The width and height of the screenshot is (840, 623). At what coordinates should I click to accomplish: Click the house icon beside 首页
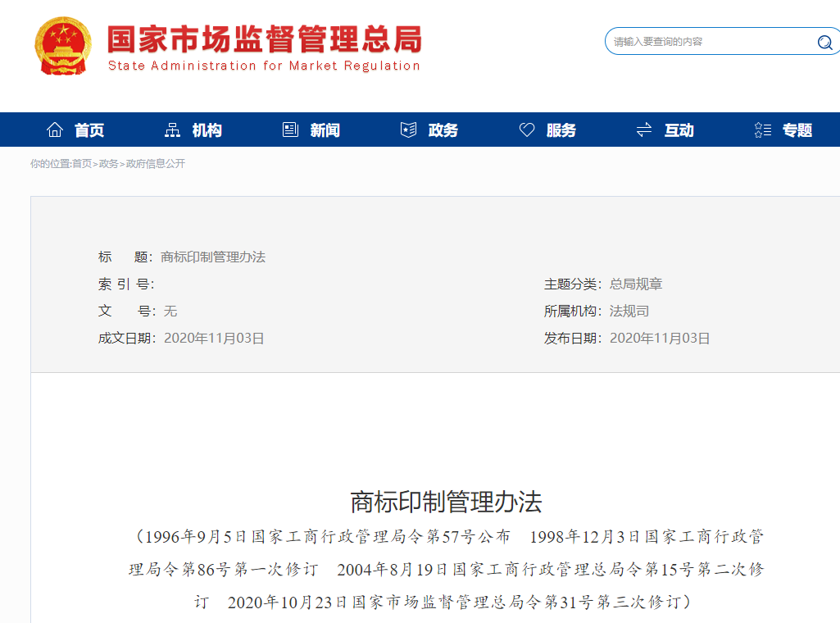coord(55,130)
